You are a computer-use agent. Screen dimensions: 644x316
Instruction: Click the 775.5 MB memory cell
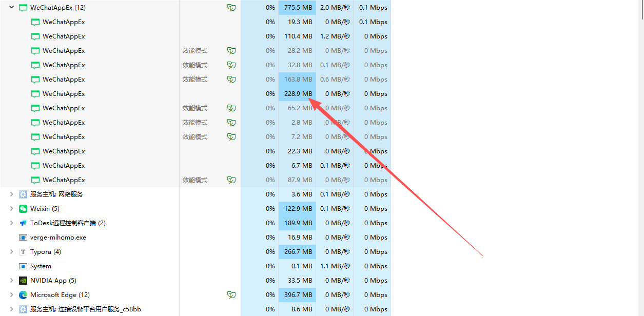(297, 8)
